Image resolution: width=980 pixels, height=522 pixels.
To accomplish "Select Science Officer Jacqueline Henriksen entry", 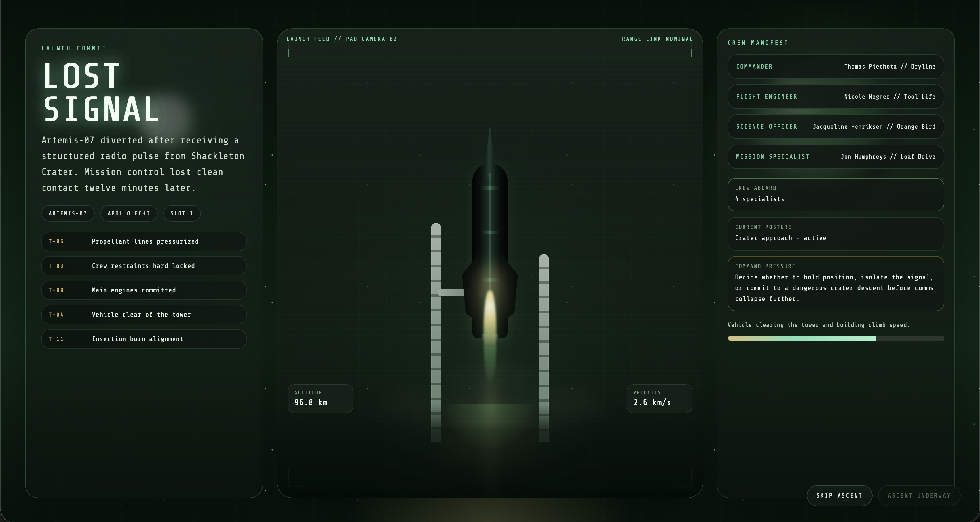I will pos(835,127).
